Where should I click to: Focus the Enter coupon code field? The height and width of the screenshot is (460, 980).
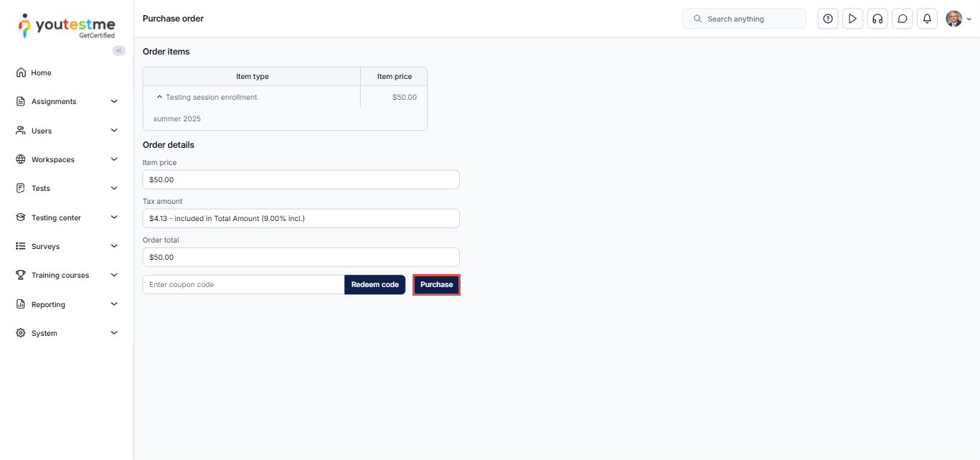[244, 285]
